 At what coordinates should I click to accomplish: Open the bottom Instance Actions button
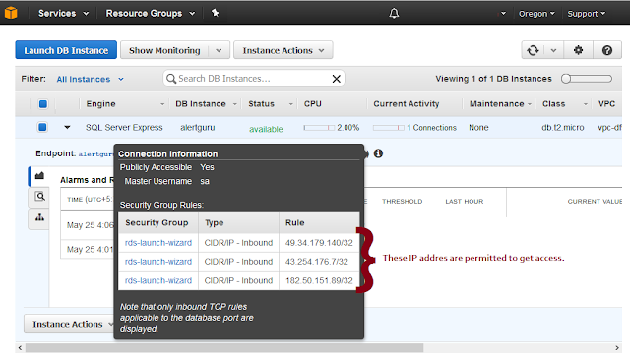tap(69, 324)
